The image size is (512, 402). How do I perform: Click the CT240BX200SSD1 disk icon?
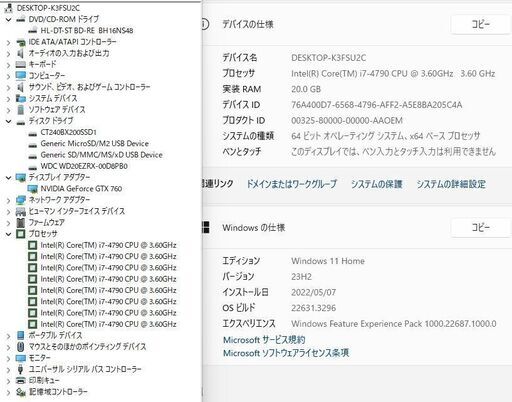coord(33,133)
